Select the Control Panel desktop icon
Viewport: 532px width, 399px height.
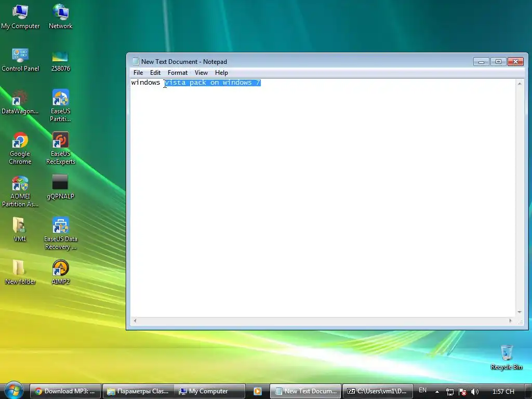tap(20, 60)
